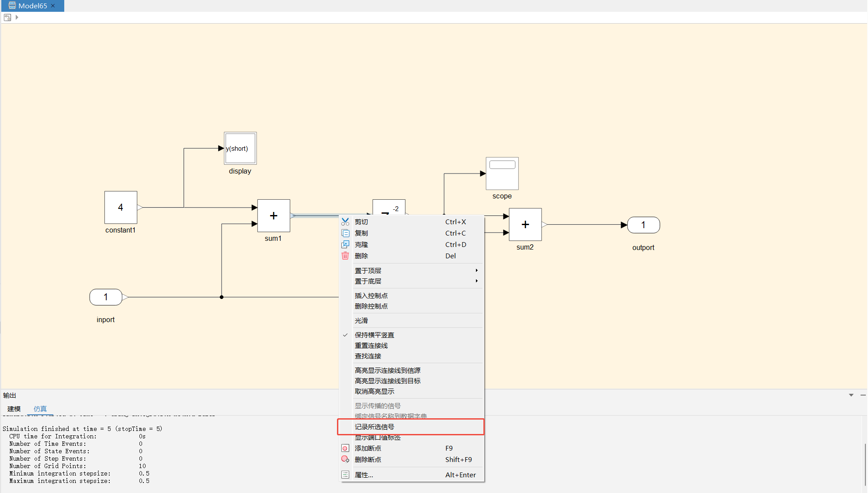Select the display block showing y(short)
This screenshot has height=493, width=868.
[240, 148]
